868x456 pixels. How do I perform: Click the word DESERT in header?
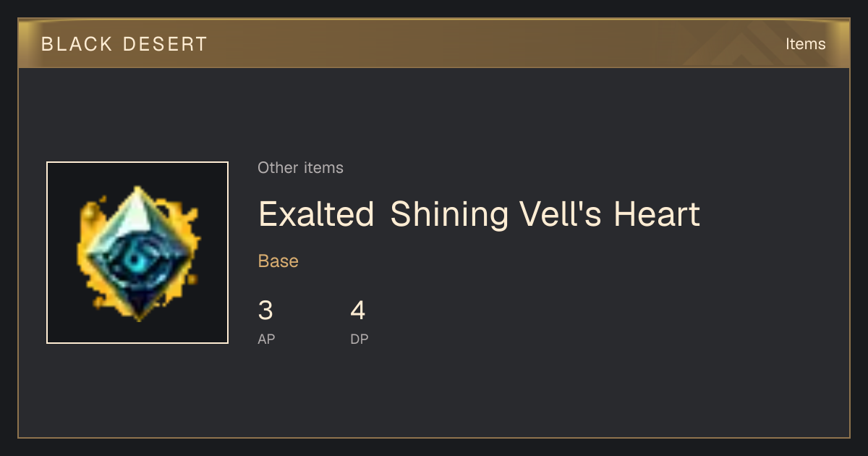(165, 44)
